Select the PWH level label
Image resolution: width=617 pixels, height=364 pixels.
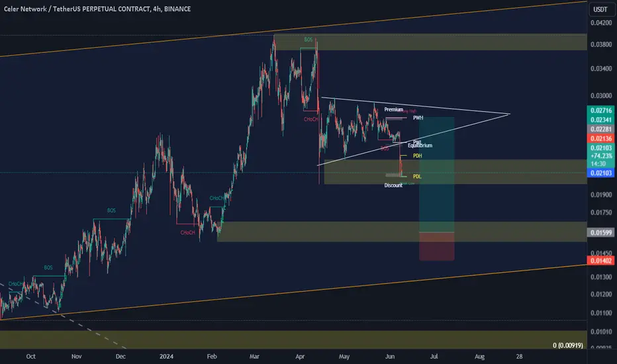tap(418, 118)
